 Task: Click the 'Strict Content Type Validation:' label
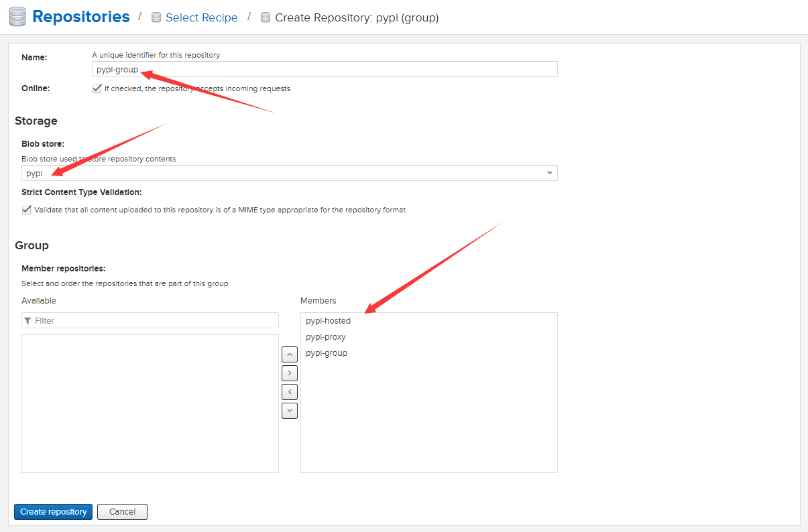[x=82, y=192]
